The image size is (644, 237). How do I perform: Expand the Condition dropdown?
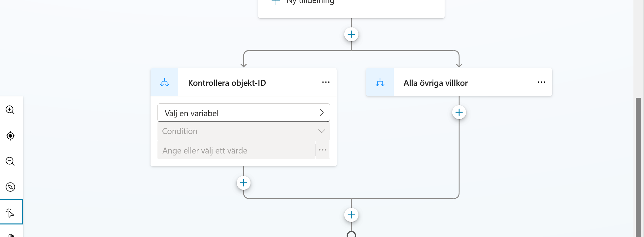point(244,131)
